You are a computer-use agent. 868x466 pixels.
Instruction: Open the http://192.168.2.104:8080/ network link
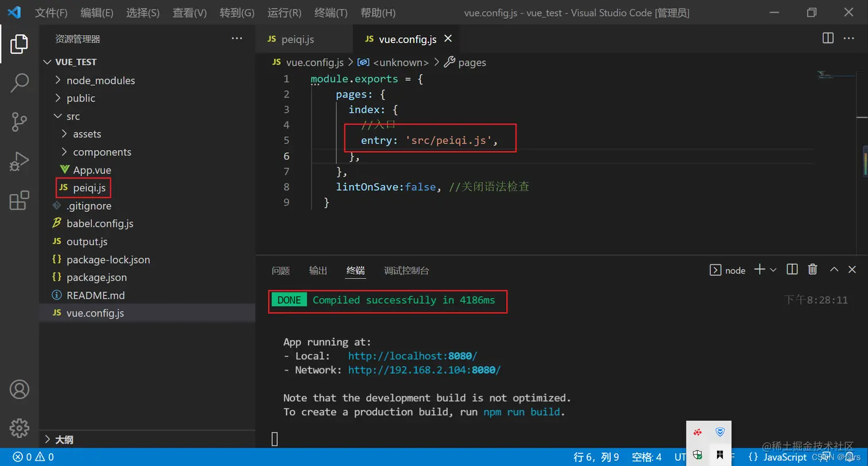click(x=424, y=370)
